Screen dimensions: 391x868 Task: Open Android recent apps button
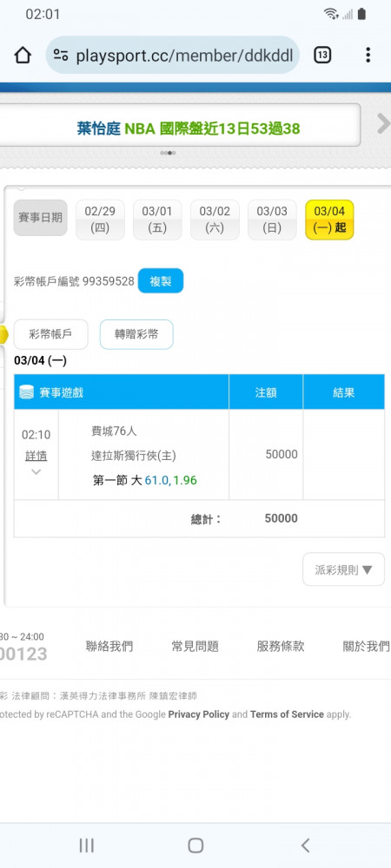(86, 845)
